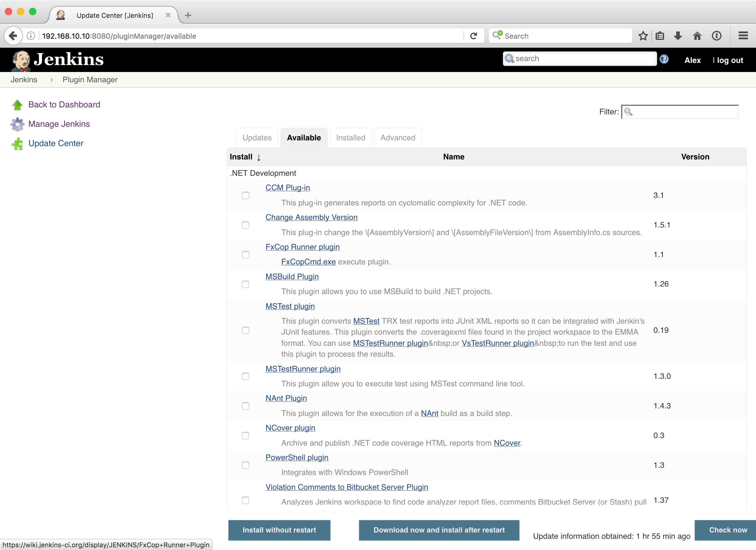This screenshot has width=756, height=550.
Task: Check the PowerShell plugin checkbox
Action: pyautogui.click(x=245, y=466)
